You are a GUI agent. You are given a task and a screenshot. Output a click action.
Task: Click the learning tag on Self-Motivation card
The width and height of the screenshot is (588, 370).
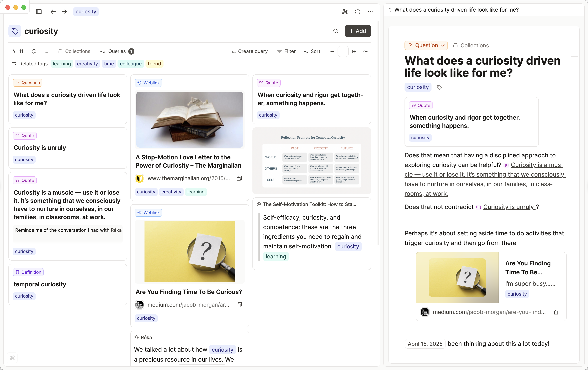(x=276, y=256)
